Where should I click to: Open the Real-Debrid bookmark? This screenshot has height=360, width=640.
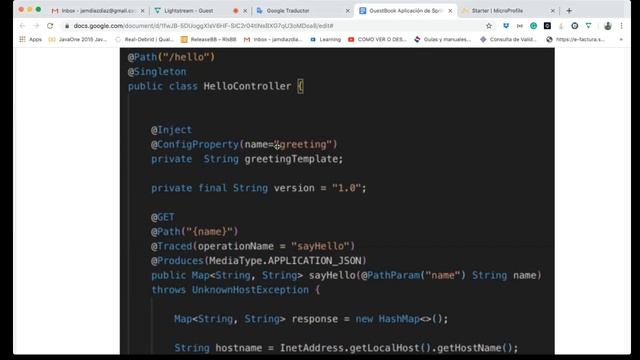(x=145, y=40)
